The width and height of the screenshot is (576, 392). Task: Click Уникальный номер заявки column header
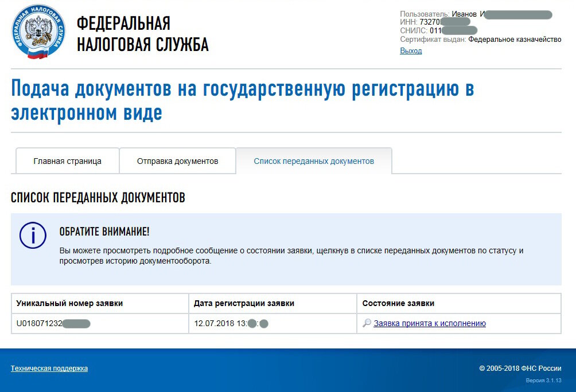(x=100, y=303)
